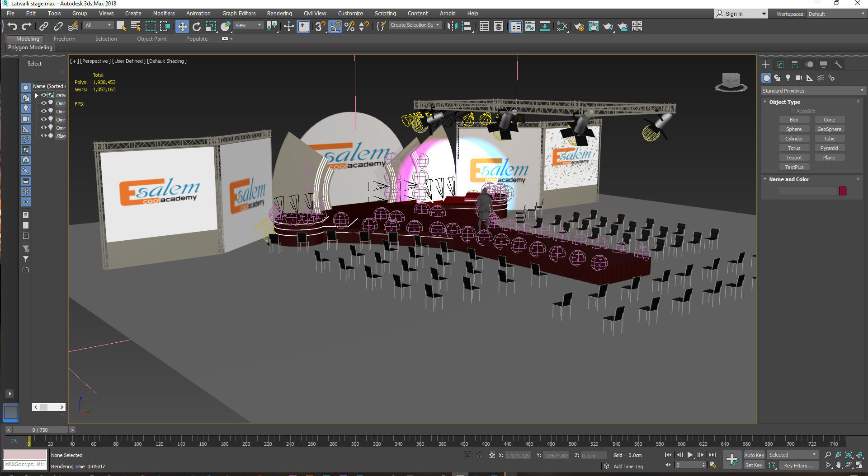Select the Select and Scale tool
The width and height of the screenshot is (868, 476).
(x=211, y=27)
